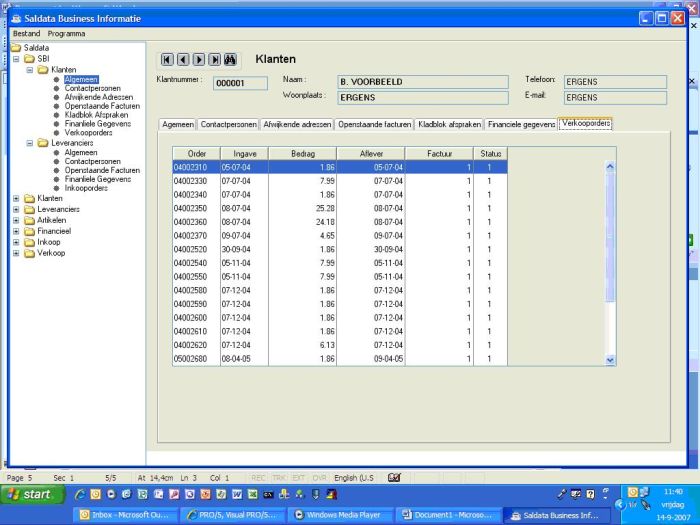The height and width of the screenshot is (525, 700).
Task: Select the Artikelen folder icon in tree
Action: click(x=29, y=220)
